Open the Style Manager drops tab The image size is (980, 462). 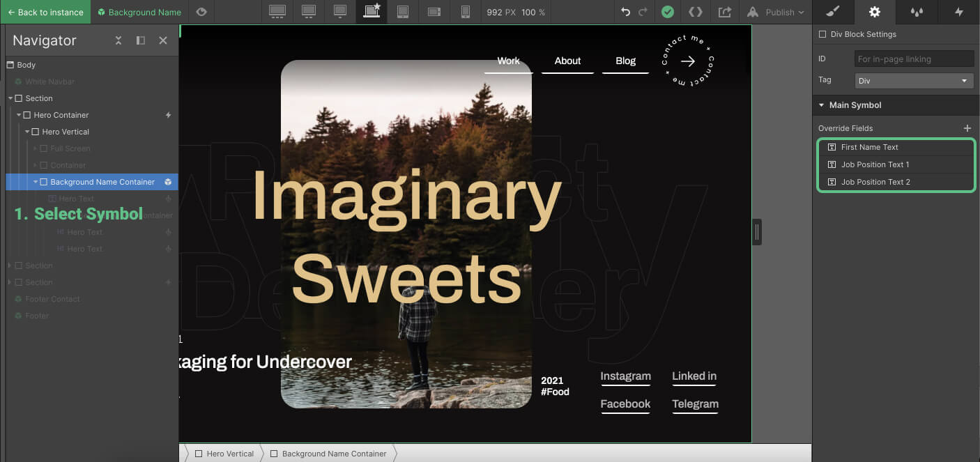click(917, 12)
